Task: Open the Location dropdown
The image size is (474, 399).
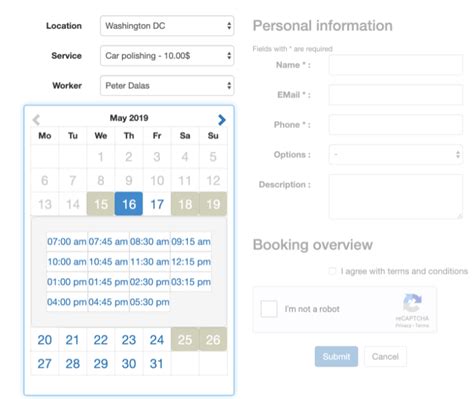Action: point(167,26)
